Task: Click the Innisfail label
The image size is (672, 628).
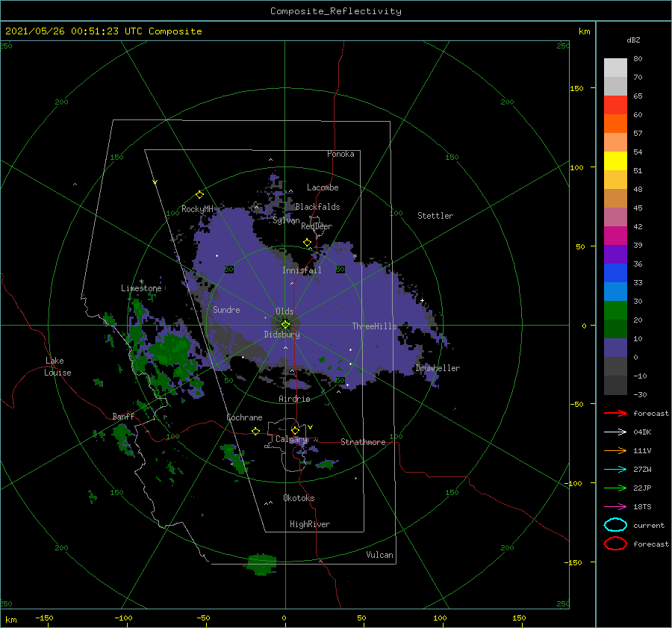Action: 302,270
